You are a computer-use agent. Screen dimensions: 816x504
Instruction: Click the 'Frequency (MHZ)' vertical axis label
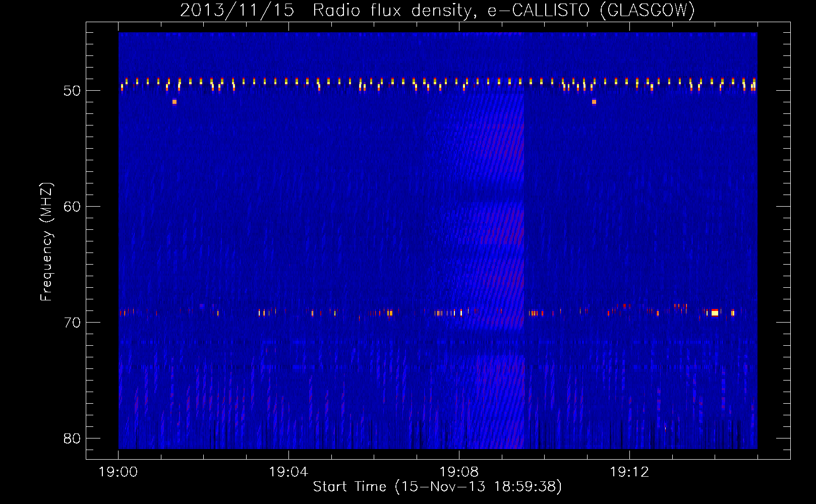(x=46, y=242)
